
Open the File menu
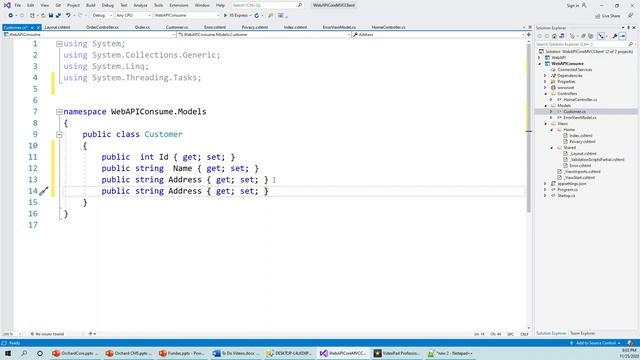[18, 5]
